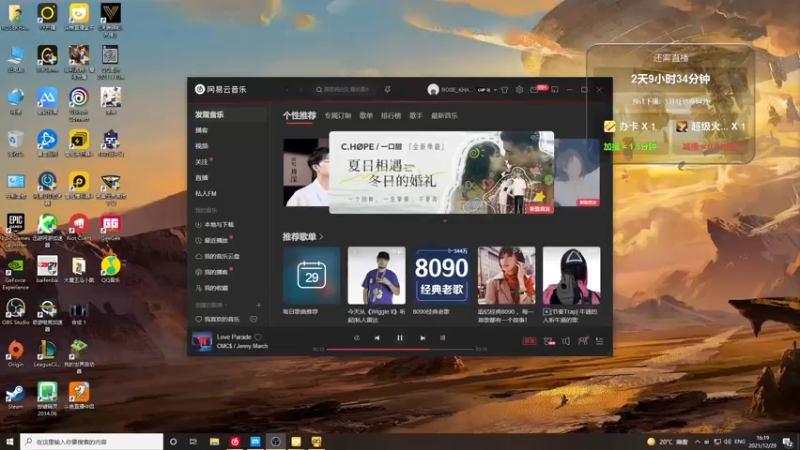Open 私人FM in the sidebar

click(x=206, y=194)
